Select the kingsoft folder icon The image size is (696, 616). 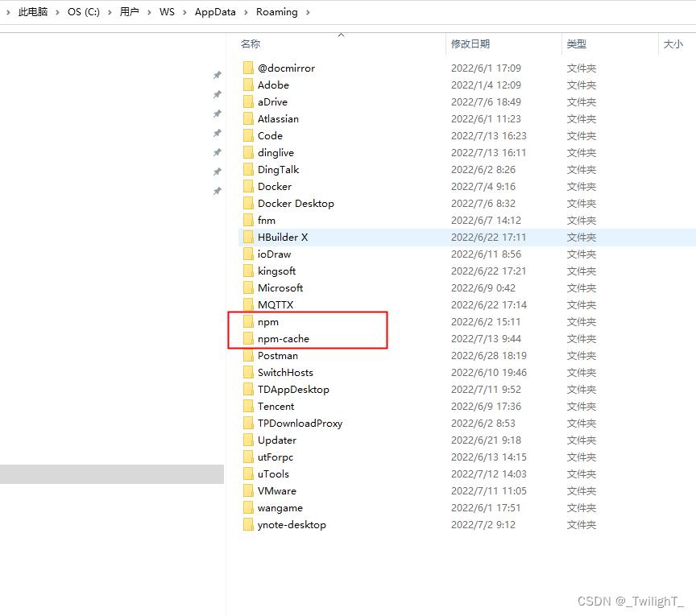click(248, 271)
